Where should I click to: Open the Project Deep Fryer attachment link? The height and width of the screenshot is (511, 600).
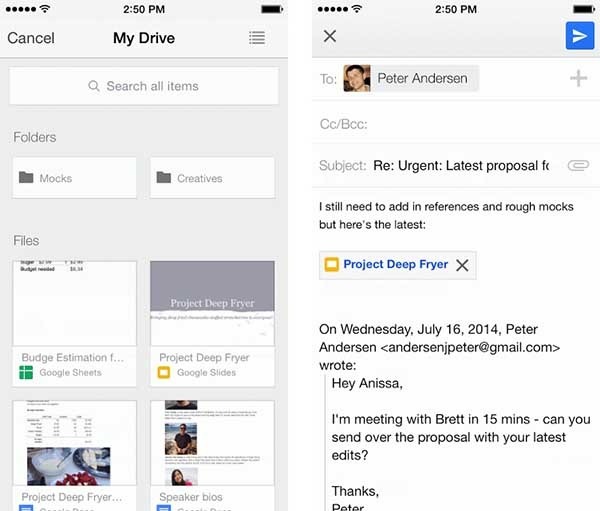[x=395, y=265]
